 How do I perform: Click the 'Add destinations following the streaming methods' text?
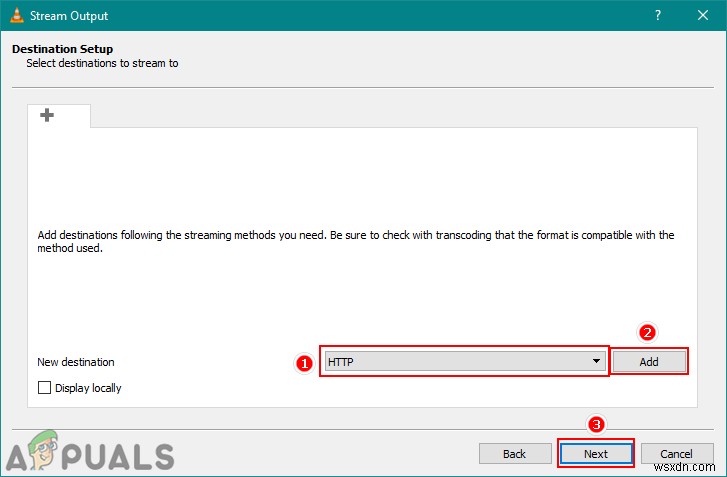(356, 242)
